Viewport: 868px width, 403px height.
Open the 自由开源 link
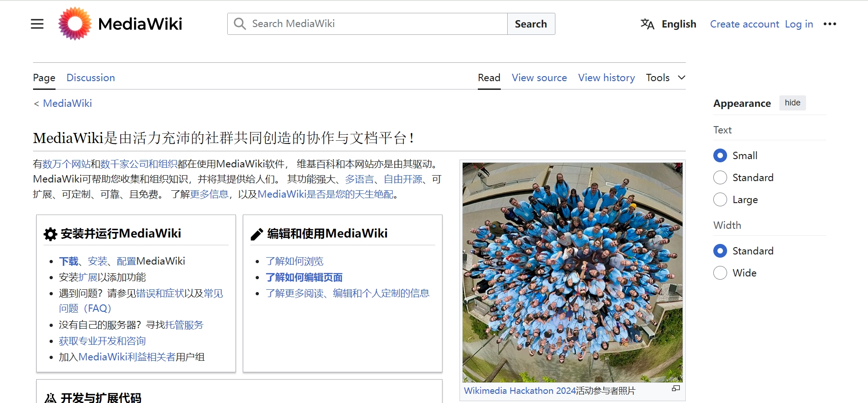click(x=403, y=179)
